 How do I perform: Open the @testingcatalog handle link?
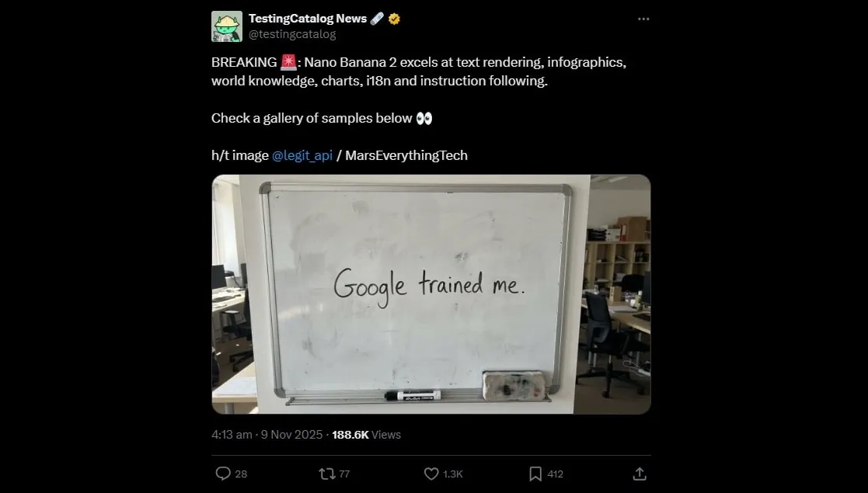tap(292, 34)
